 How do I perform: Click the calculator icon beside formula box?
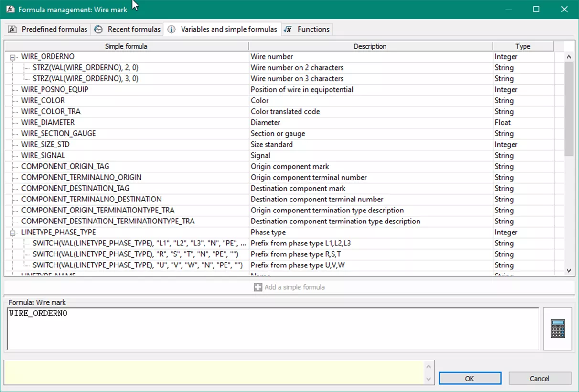[558, 329]
